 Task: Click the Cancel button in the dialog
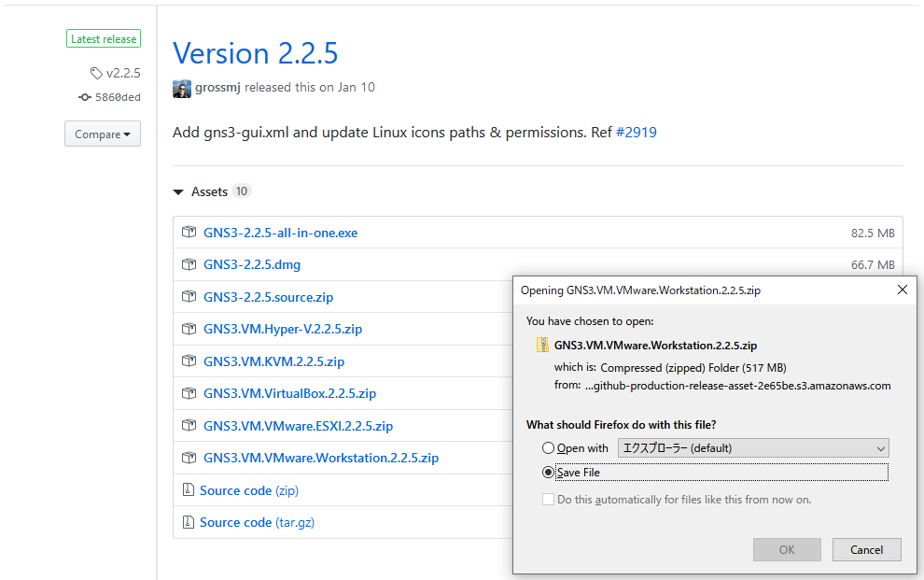click(x=866, y=549)
